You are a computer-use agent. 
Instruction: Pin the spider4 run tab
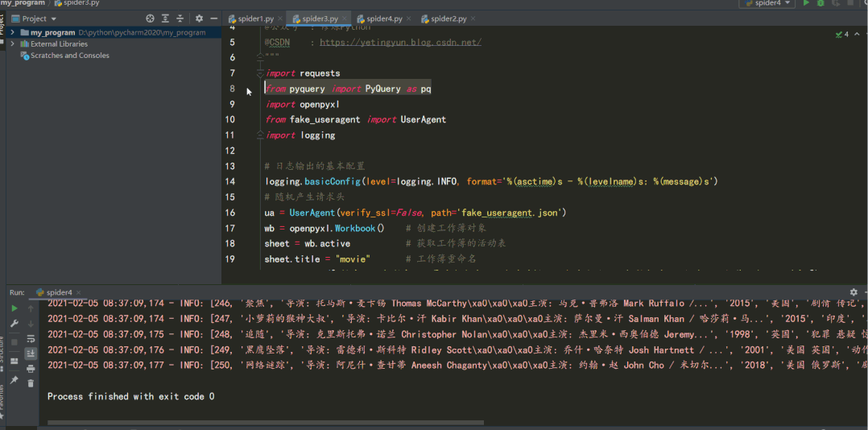(x=14, y=379)
